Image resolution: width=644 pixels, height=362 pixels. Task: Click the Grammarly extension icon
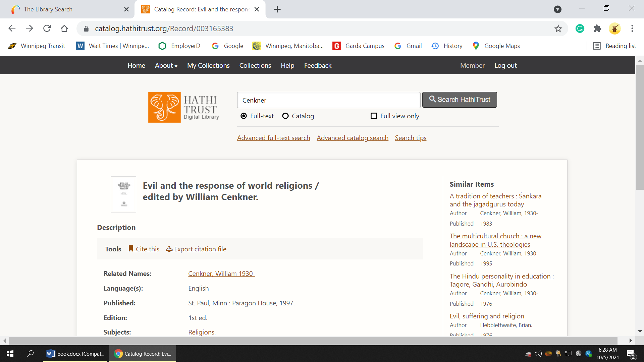coord(580,29)
